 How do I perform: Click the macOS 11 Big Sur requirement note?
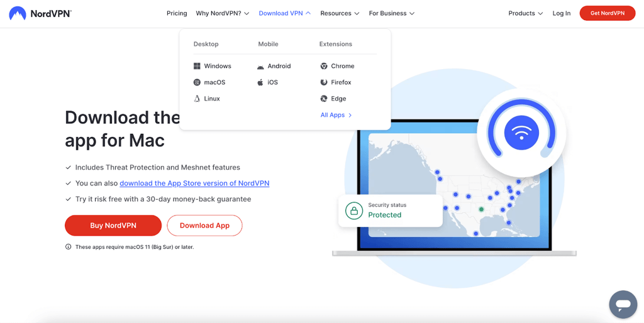(x=135, y=247)
